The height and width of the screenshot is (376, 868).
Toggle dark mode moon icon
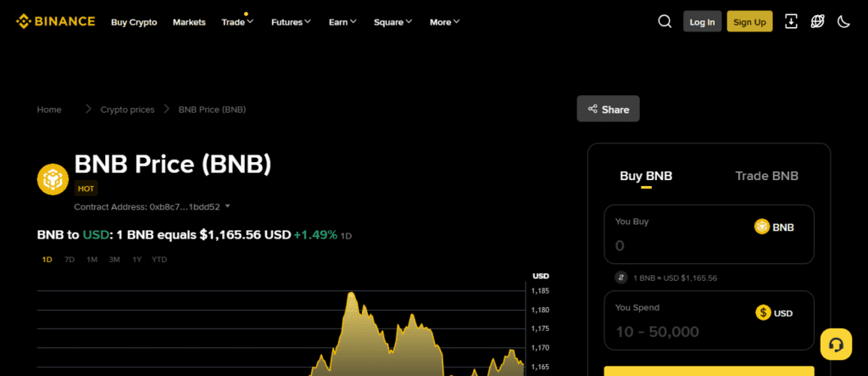tap(843, 21)
